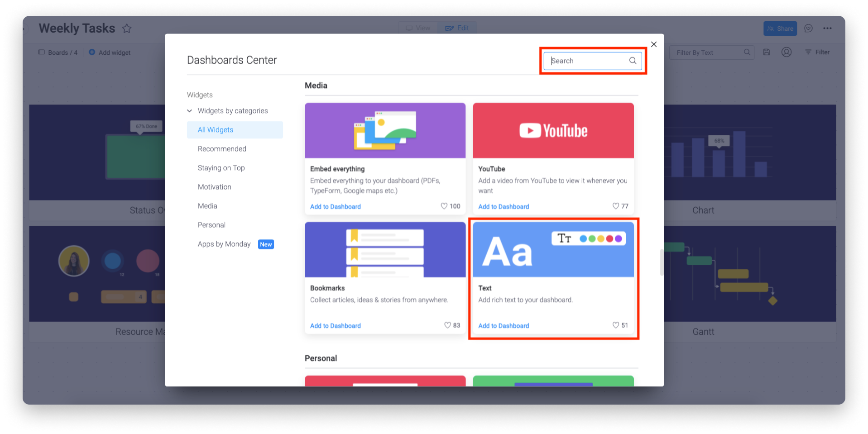This screenshot has height=434, width=868.
Task: Favorite Weekly Tasks using the star icon
Action: pyautogui.click(x=127, y=28)
